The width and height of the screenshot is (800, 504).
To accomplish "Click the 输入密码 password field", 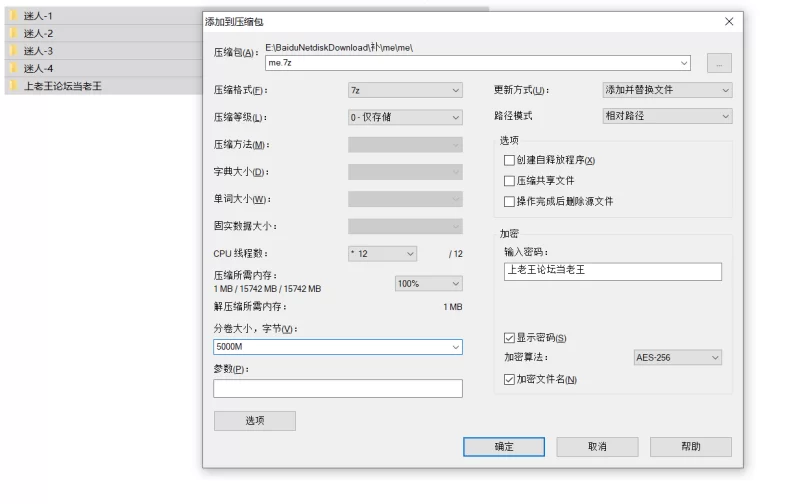I will coord(613,271).
